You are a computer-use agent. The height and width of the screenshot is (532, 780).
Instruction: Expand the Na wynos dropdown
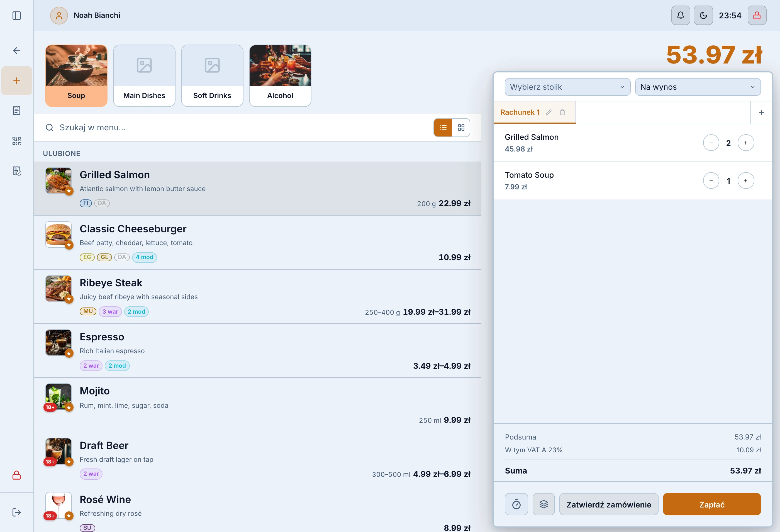[698, 87]
